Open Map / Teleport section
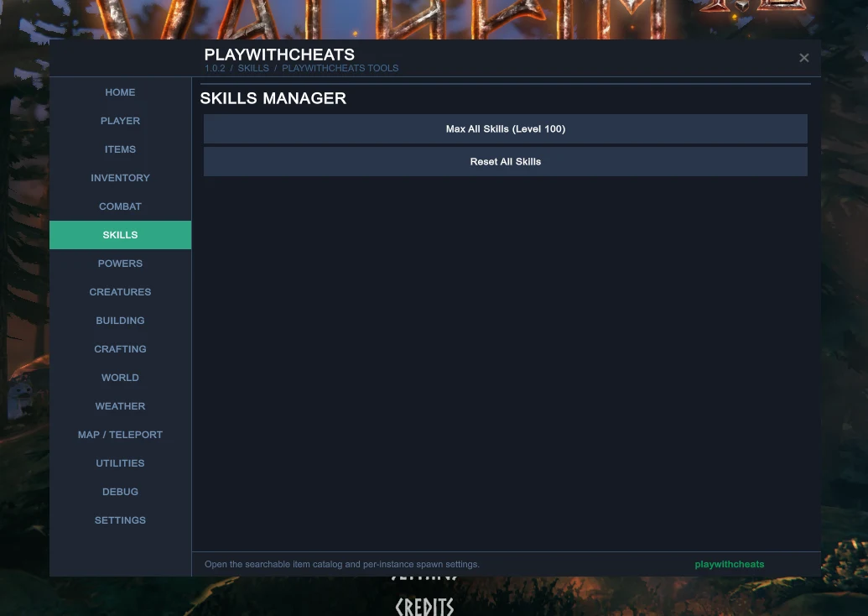 click(x=120, y=435)
